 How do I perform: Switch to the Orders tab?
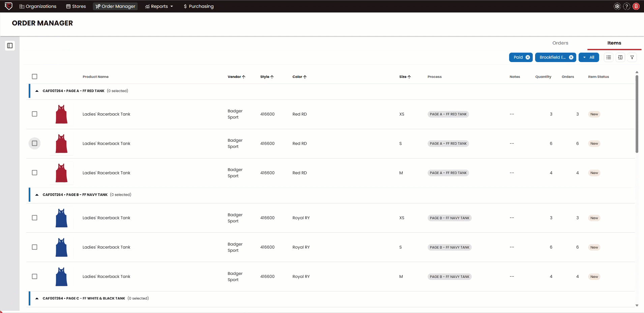[560, 43]
